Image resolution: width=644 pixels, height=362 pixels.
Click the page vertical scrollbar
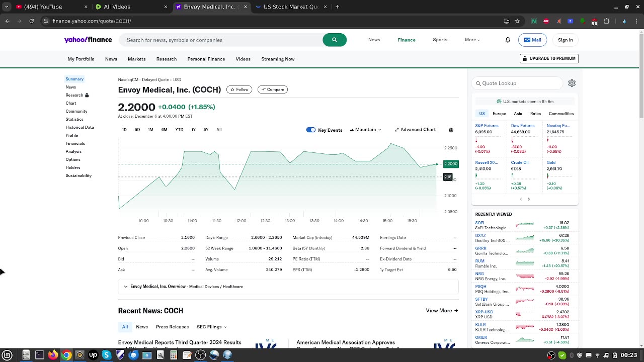pyautogui.click(x=641, y=75)
